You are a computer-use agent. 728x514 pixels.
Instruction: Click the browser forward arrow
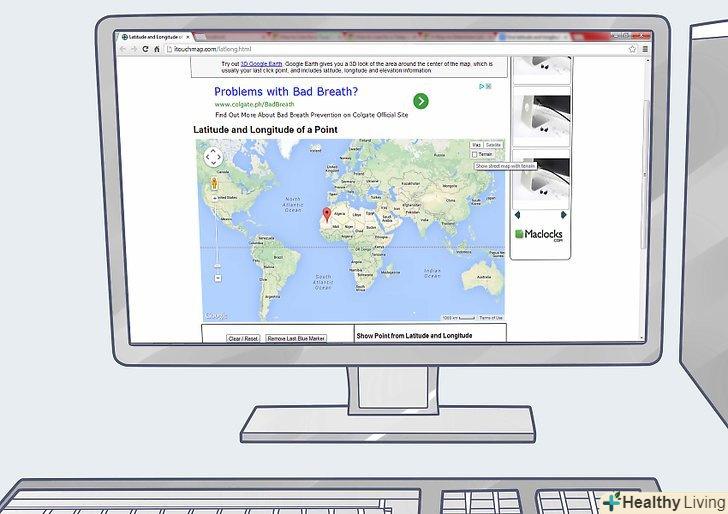point(134,49)
